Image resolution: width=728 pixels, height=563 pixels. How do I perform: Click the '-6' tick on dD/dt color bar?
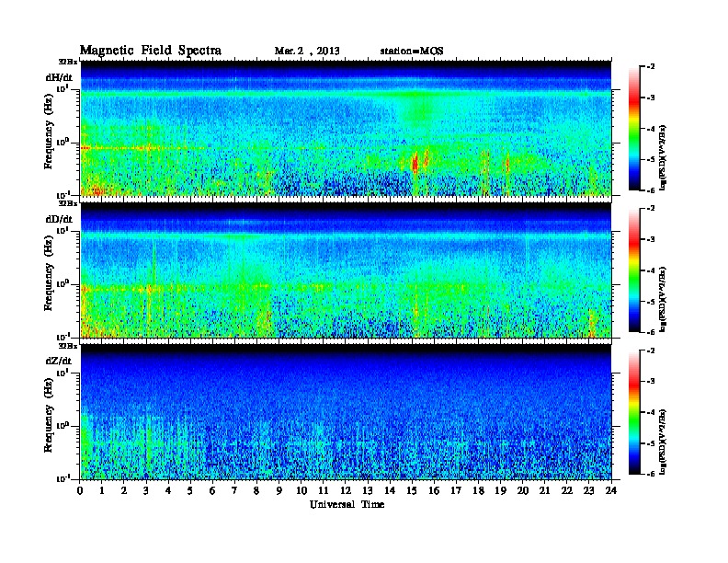coord(651,332)
